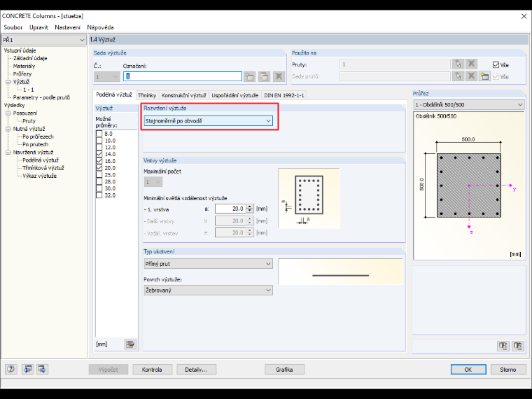Switch to the Uspořádání výztuže tab
This screenshot has width=532, height=399.
tap(234, 95)
